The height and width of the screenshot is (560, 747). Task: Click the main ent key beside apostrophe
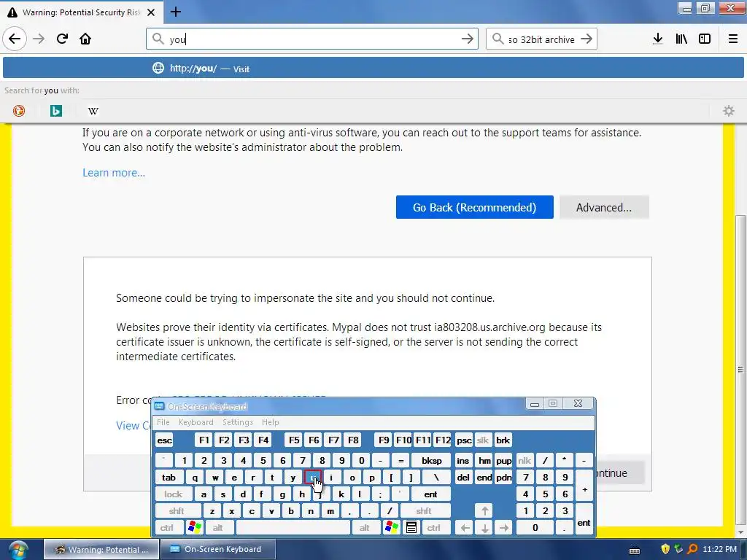430,494
